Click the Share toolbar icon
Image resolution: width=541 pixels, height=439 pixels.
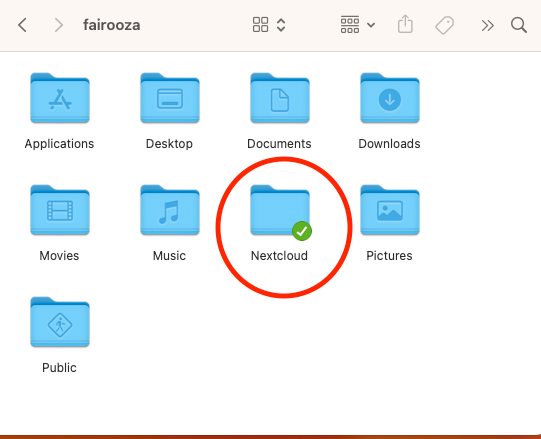click(405, 24)
